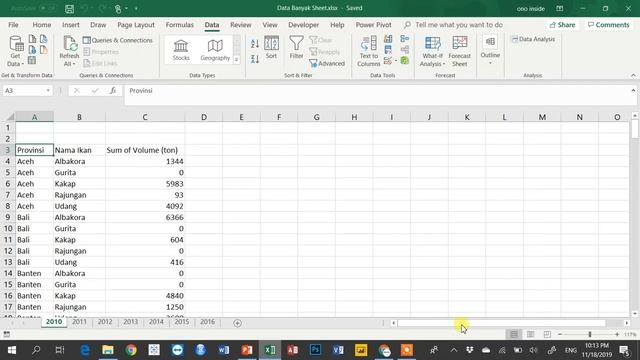
Task: Switch to the Review tab
Action: 241,25
